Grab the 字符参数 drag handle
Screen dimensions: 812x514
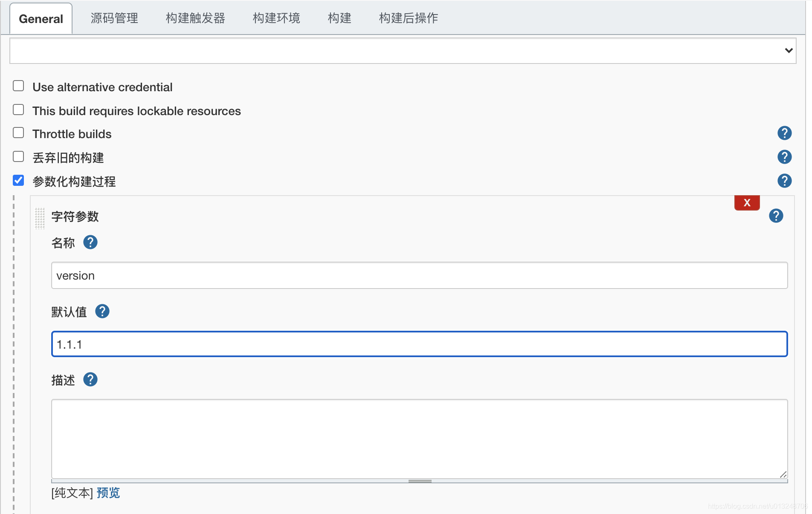pyautogui.click(x=40, y=218)
